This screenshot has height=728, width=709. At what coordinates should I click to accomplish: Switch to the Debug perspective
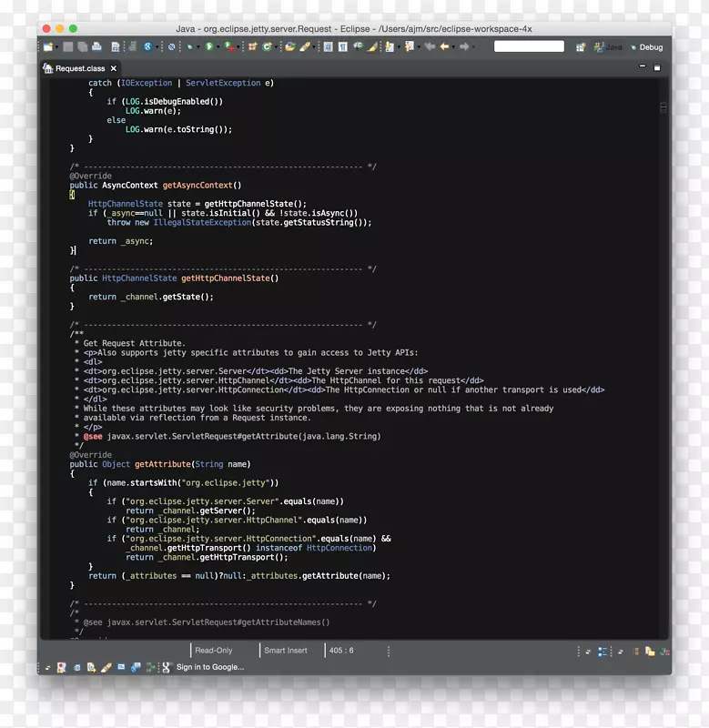pyautogui.click(x=645, y=47)
